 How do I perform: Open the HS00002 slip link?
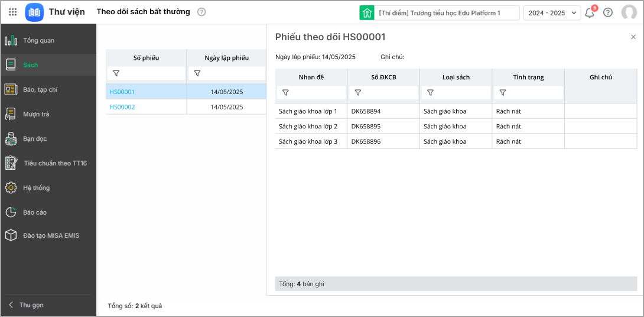click(122, 107)
